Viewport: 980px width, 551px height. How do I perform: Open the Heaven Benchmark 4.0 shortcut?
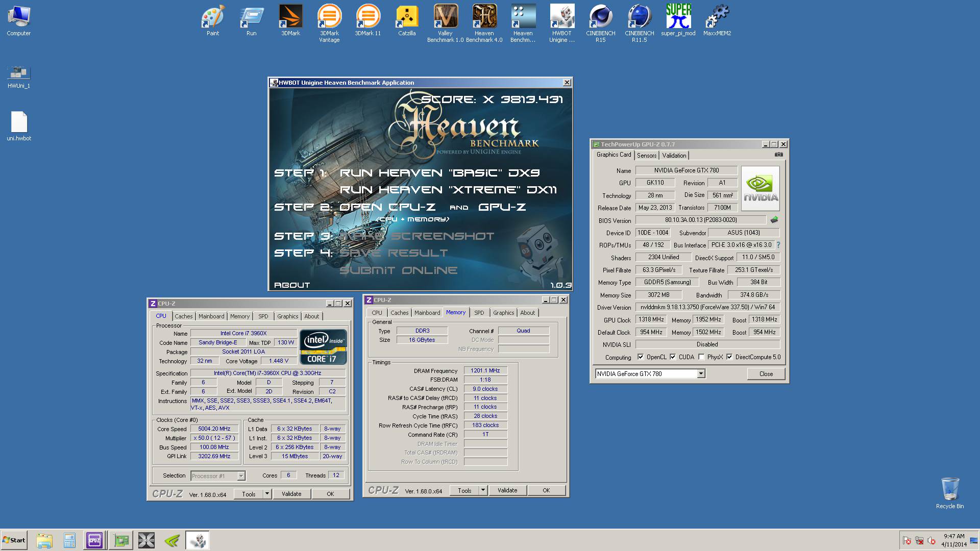pyautogui.click(x=484, y=23)
